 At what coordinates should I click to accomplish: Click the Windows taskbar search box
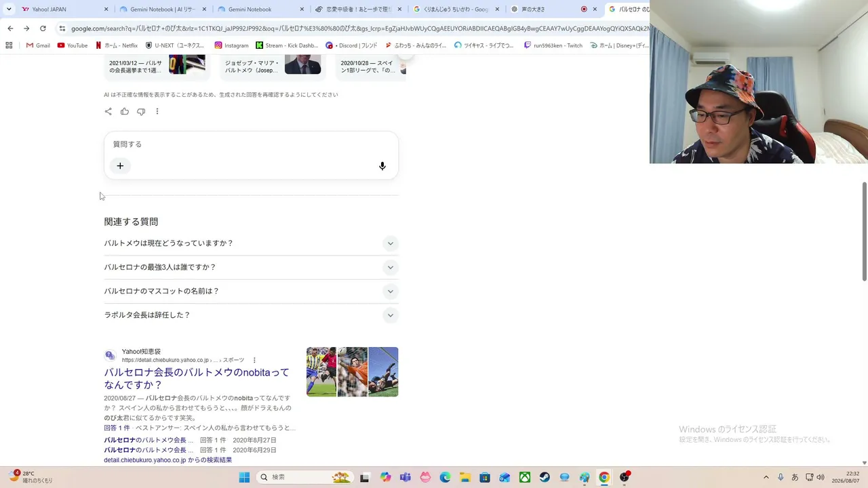tap(305, 477)
